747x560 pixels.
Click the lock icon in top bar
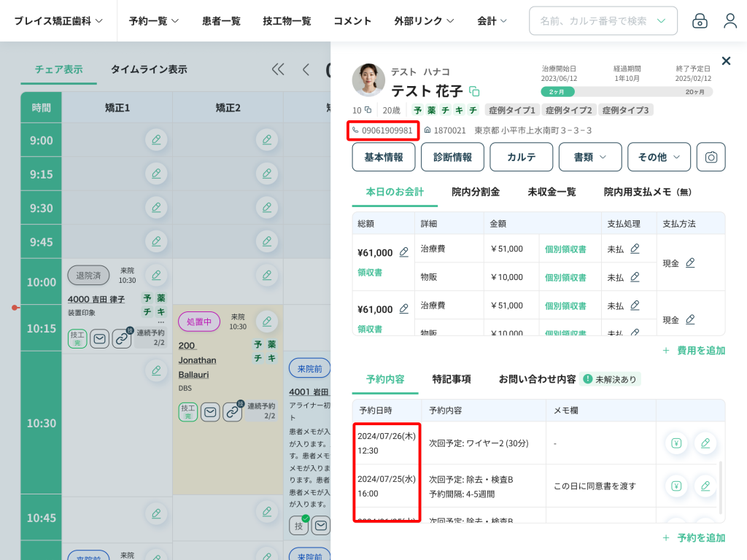click(x=700, y=21)
